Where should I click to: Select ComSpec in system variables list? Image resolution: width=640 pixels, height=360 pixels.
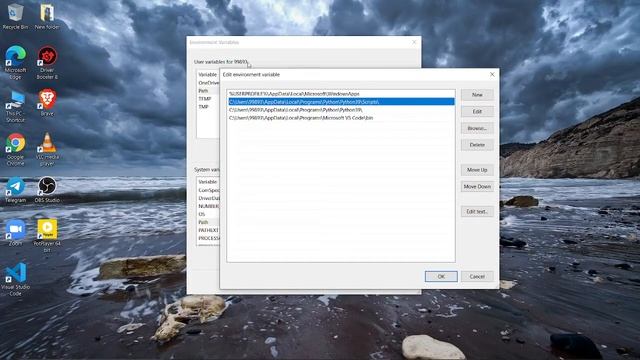point(209,190)
